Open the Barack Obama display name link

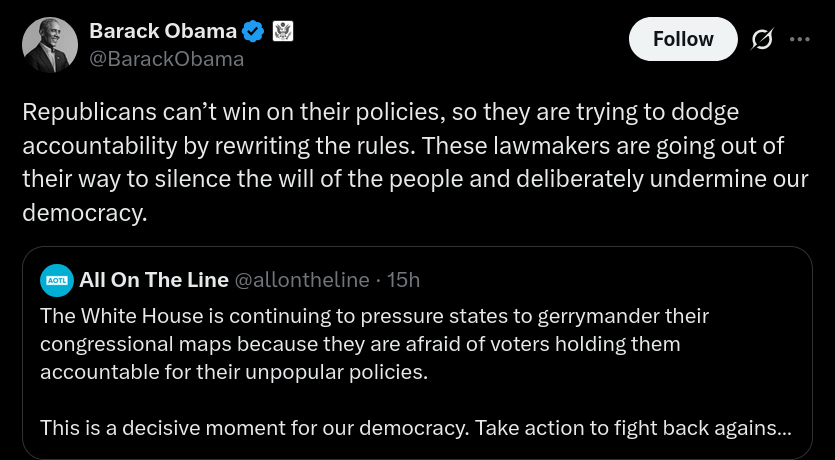point(162,32)
